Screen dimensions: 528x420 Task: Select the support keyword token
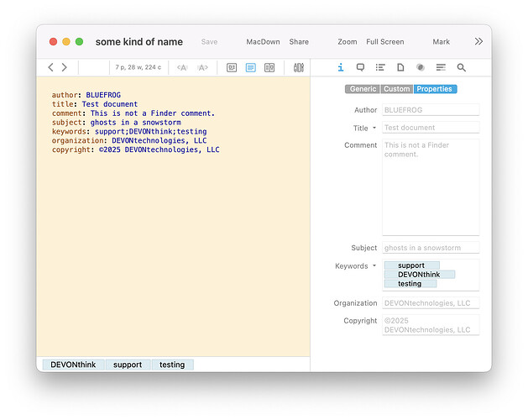pos(412,265)
